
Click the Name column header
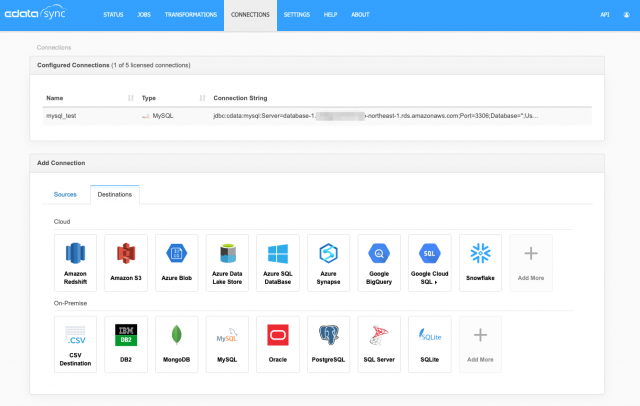pos(55,98)
